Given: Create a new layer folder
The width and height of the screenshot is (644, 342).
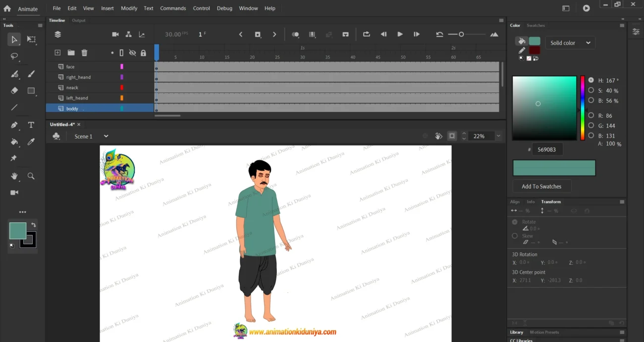Looking at the screenshot, I should [x=71, y=52].
